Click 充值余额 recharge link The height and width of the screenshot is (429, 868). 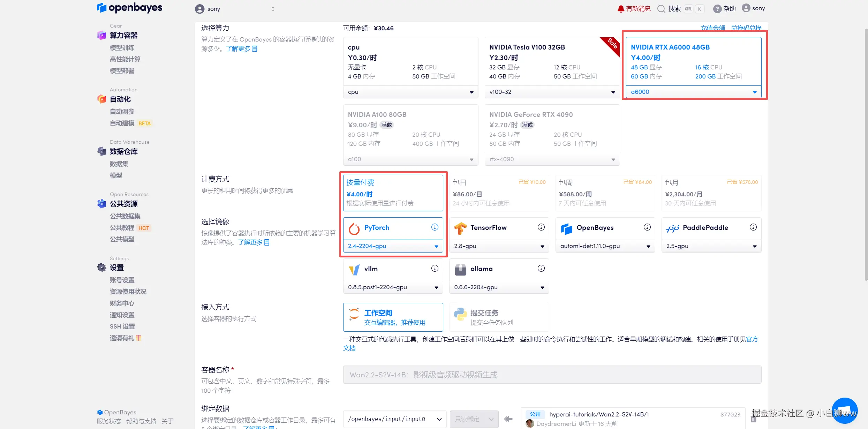pyautogui.click(x=712, y=28)
